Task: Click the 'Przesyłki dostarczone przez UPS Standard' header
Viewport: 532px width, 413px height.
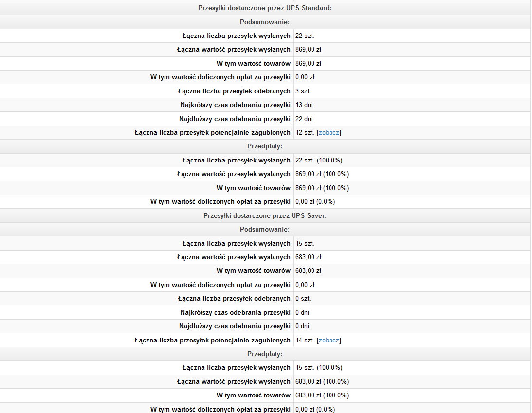Action: 265,8
